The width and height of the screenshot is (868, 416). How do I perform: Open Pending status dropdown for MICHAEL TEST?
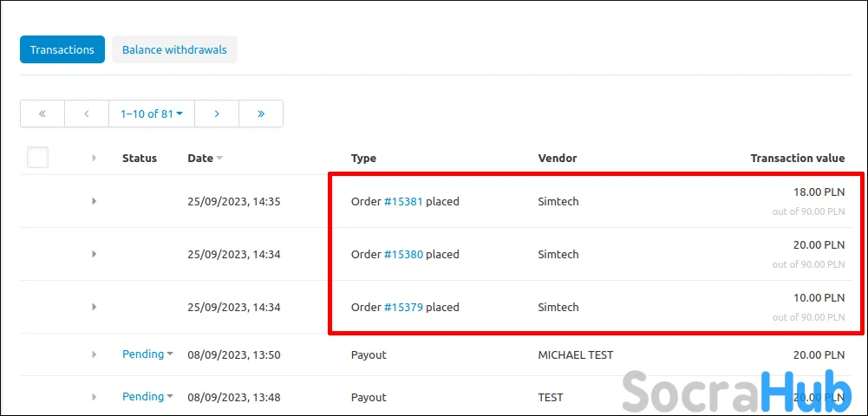coord(147,354)
